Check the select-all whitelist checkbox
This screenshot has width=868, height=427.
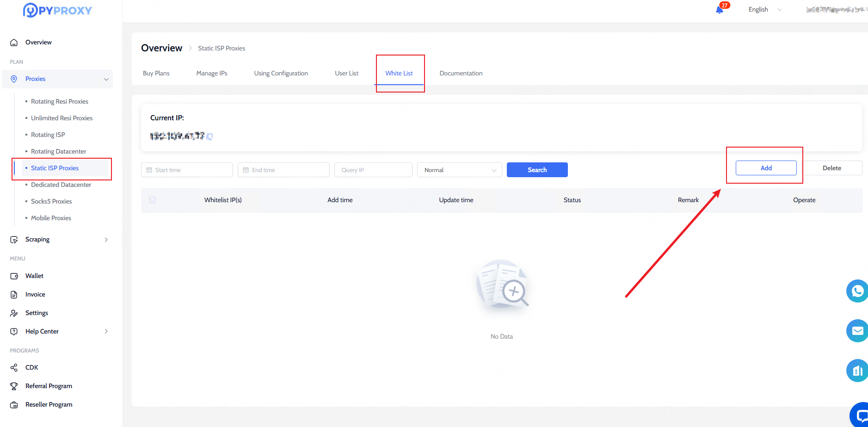pyautogui.click(x=153, y=200)
